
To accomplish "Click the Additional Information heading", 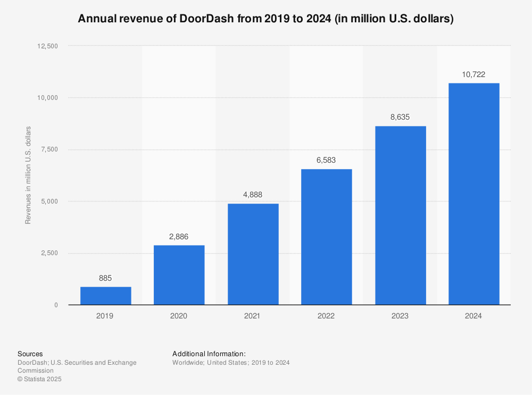I will (209, 354).
